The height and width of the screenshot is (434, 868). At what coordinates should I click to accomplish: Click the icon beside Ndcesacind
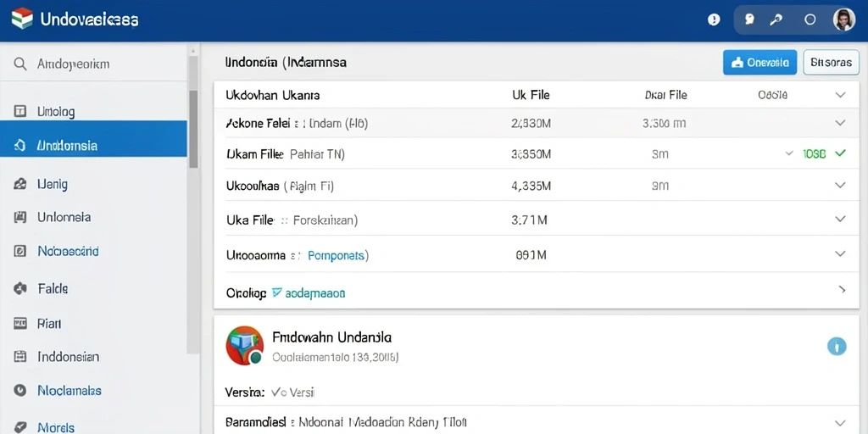pos(20,251)
